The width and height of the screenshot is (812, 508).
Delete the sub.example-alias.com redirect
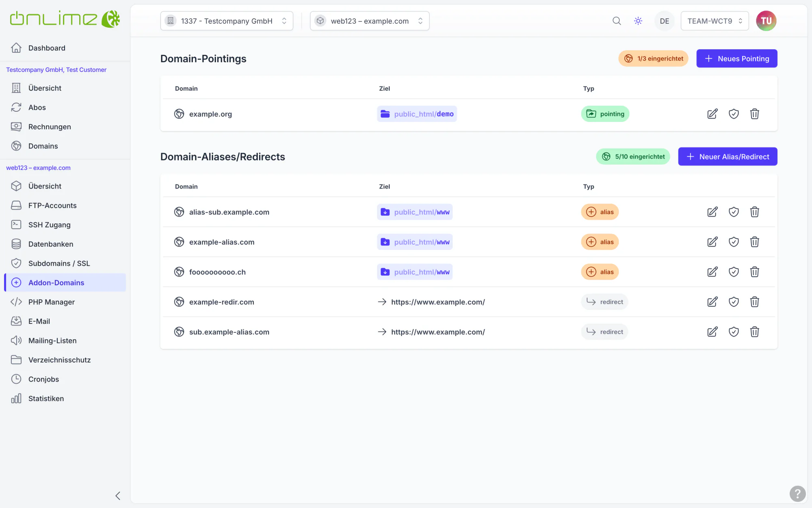[755, 332]
